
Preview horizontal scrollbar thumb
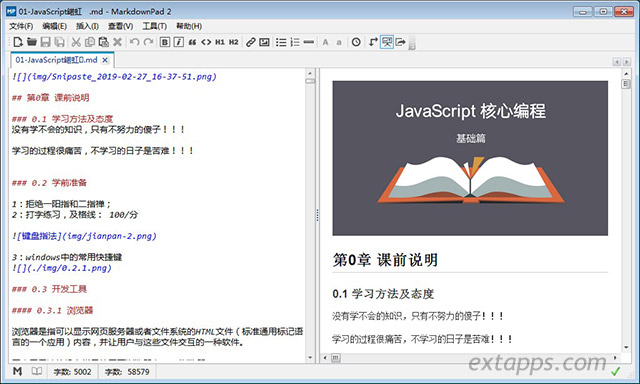click(x=335, y=358)
